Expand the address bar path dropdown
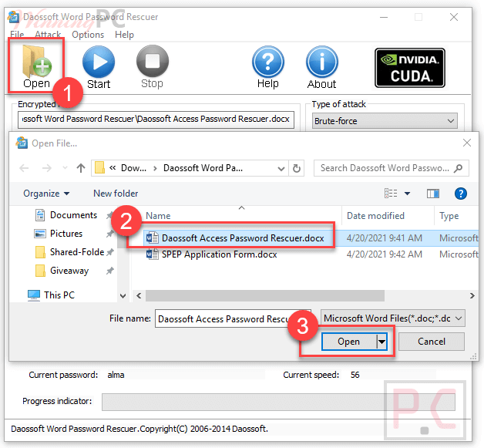484x448 pixels. [x=281, y=169]
